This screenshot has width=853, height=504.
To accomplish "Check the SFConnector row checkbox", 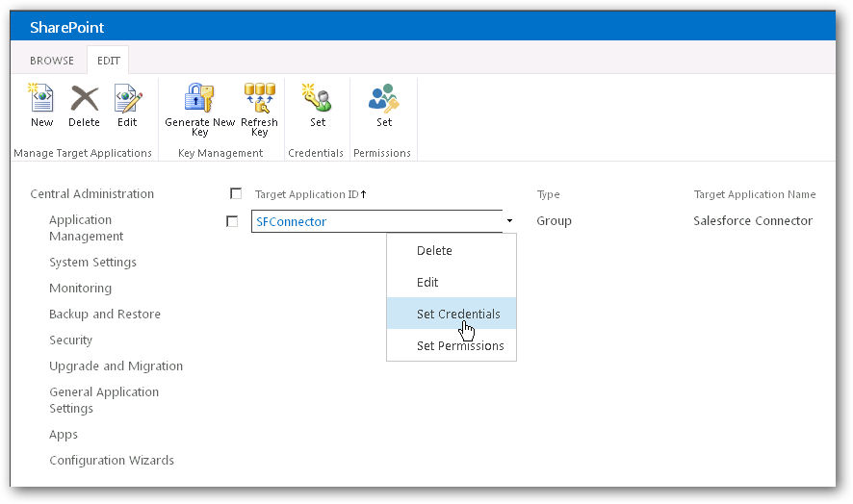I will point(232,221).
